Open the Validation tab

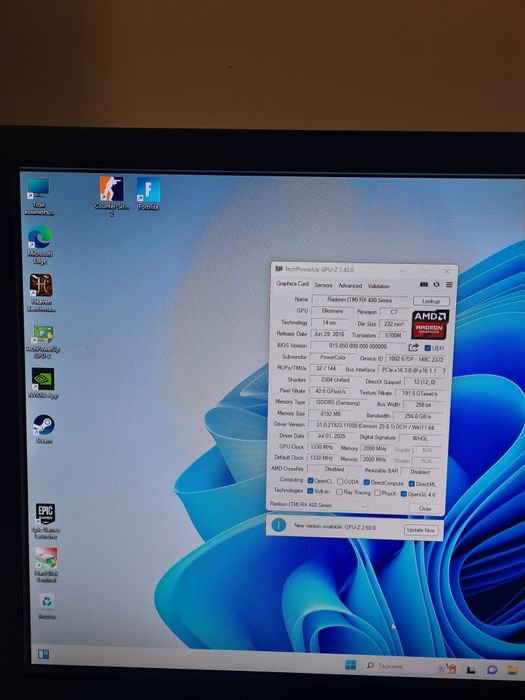(x=379, y=286)
